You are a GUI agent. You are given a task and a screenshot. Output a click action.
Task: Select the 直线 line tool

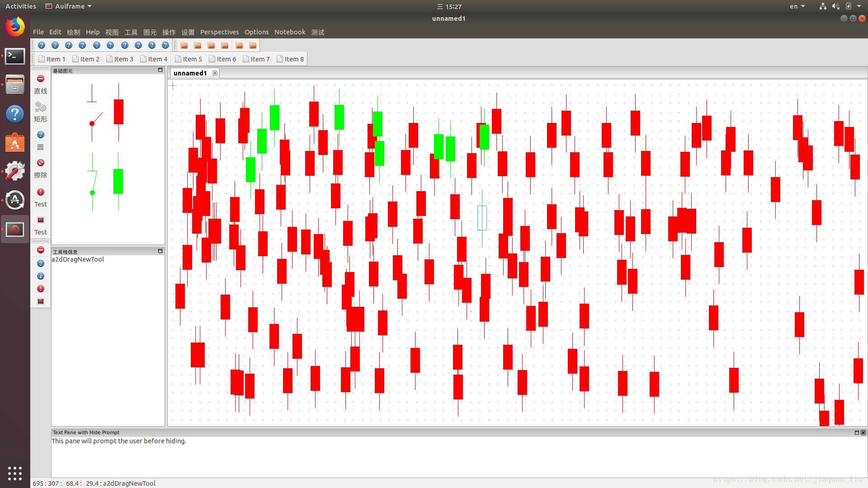tap(40, 84)
